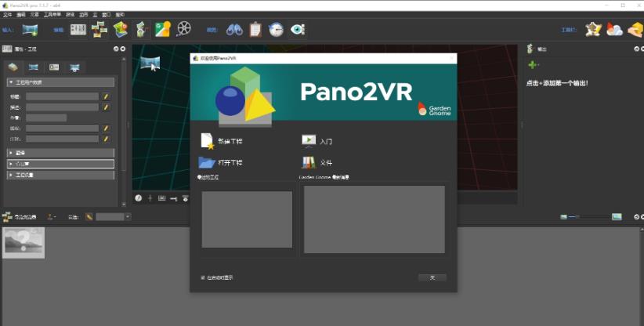Undock the Properties panel float button

click(116, 49)
